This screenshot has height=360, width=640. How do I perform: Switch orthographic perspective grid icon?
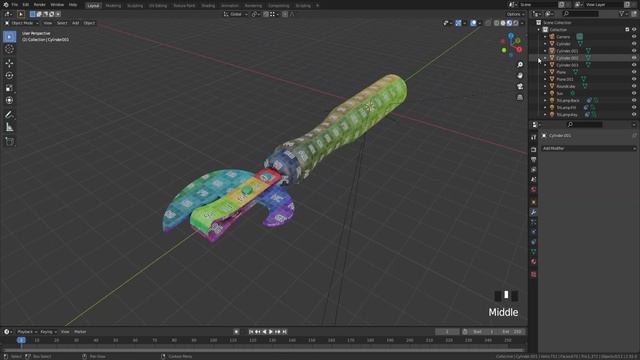pos(520,97)
